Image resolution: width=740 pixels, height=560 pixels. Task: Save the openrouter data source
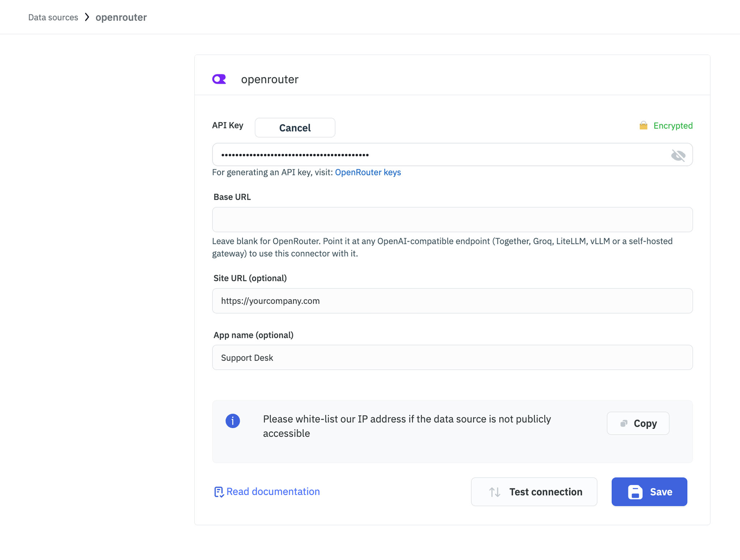point(649,492)
